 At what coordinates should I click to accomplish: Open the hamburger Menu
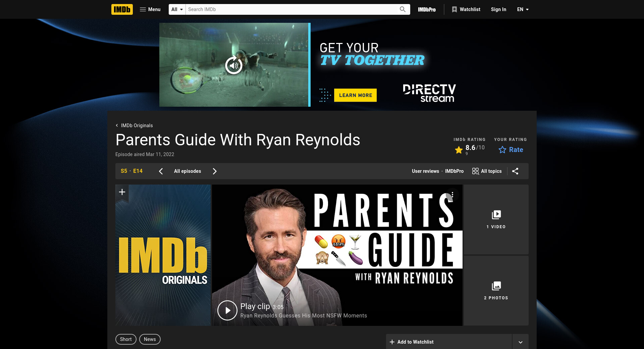pyautogui.click(x=150, y=9)
